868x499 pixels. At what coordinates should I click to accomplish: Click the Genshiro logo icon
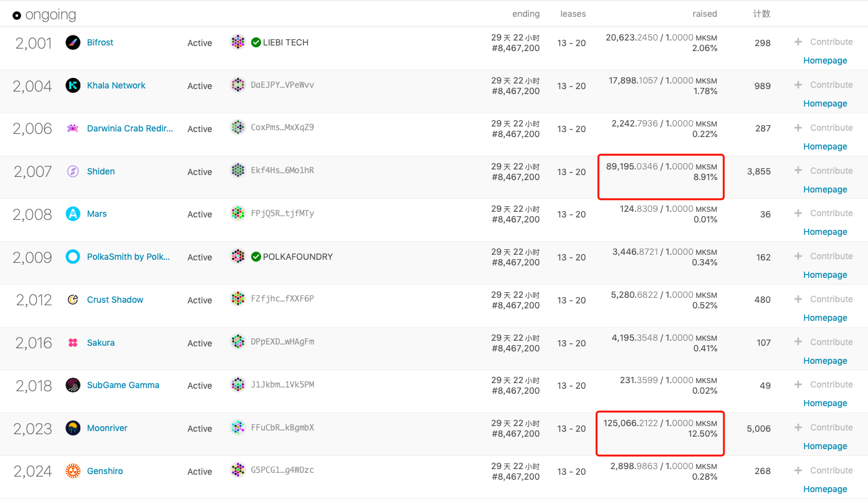pos(73,471)
